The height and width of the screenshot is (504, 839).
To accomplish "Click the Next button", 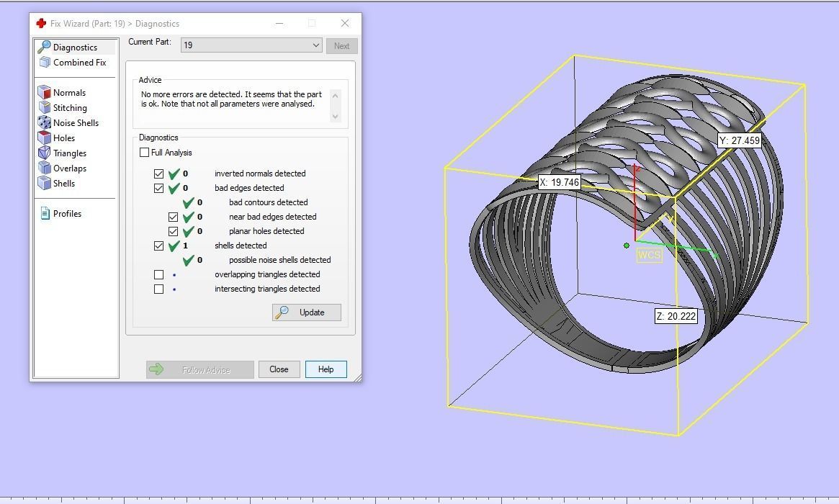I will coord(342,46).
